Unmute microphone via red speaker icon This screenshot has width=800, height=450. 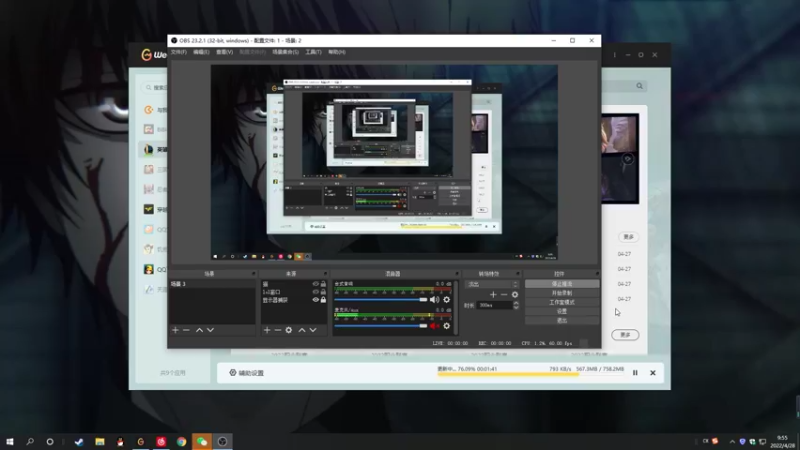tap(434, 326)
